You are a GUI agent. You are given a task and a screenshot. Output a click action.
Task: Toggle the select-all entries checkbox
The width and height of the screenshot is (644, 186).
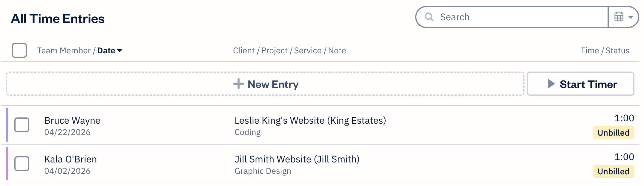pyautogui.click(x=19, y=50)
